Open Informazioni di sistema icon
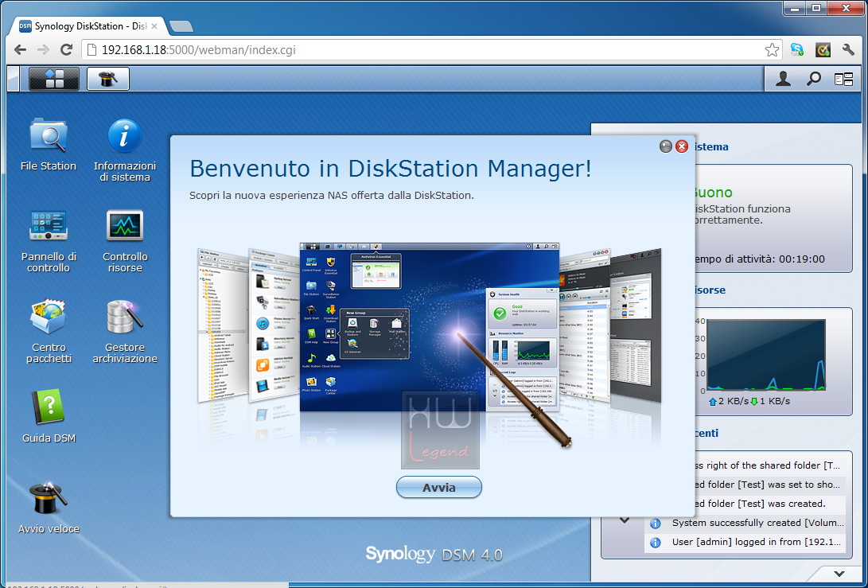 (125, 150)
